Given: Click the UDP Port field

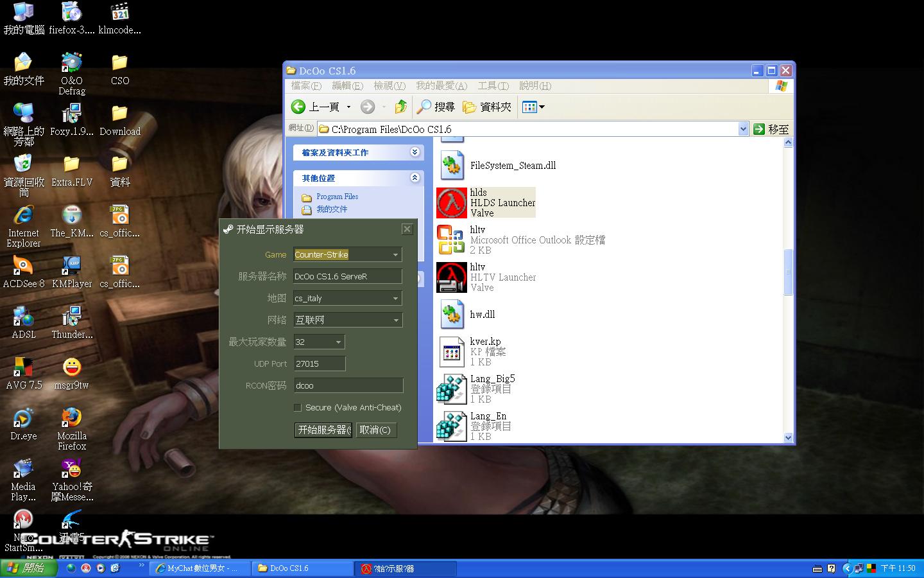Looking at the screenshot, I should (x=320, y=363).
